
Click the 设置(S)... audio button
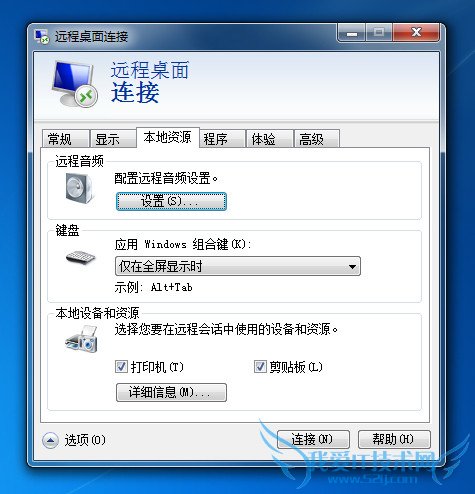coord(171,201)
